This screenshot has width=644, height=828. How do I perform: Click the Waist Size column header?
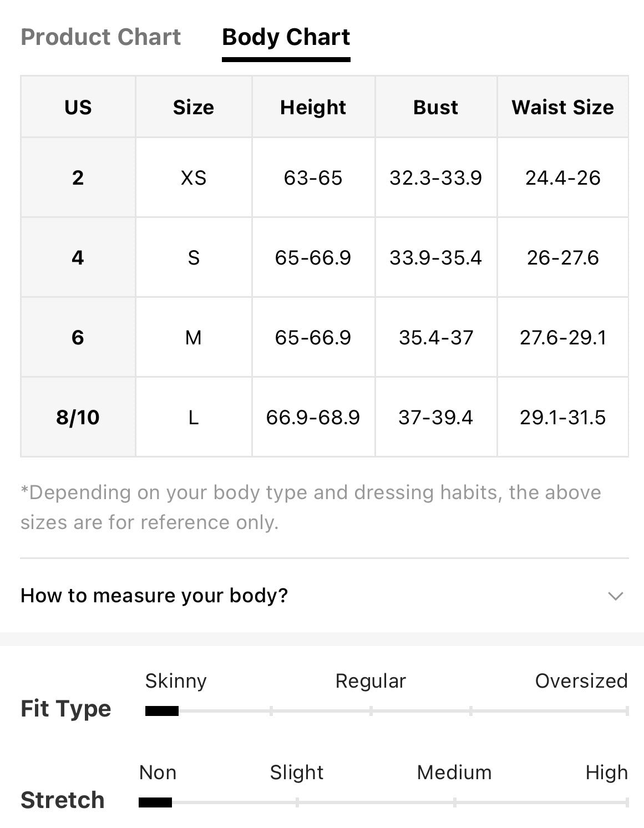[x=563, y=107]
